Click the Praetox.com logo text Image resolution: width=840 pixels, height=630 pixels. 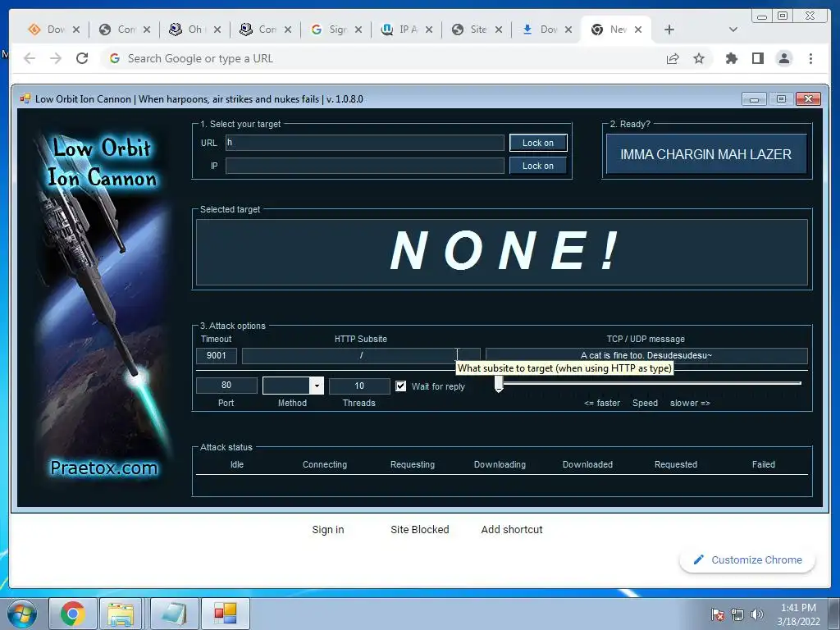click(x=104, y=468)
